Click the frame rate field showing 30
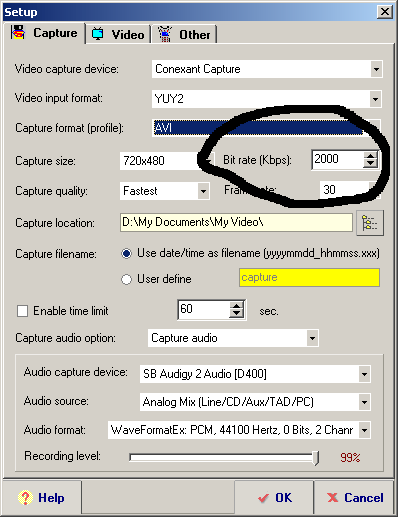The width and height of the screenshot is (398, 517). click(345, 190)
